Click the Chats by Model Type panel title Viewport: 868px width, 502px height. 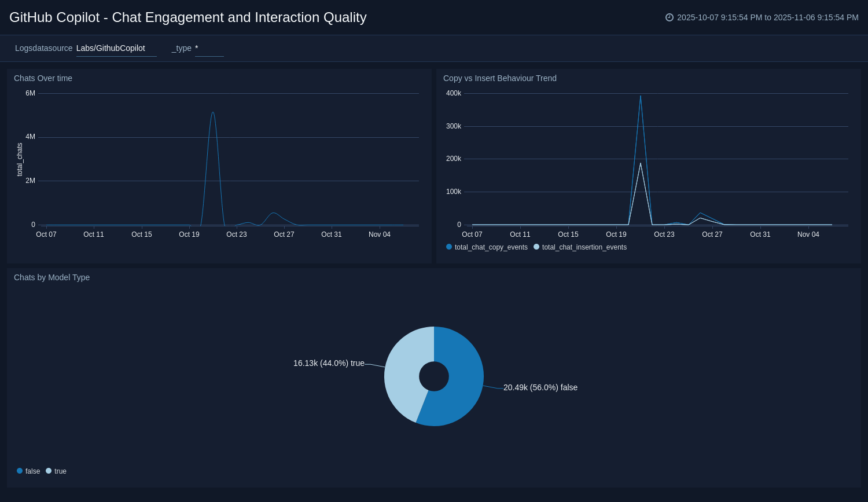pyautogui.click(x=52, y=277)
